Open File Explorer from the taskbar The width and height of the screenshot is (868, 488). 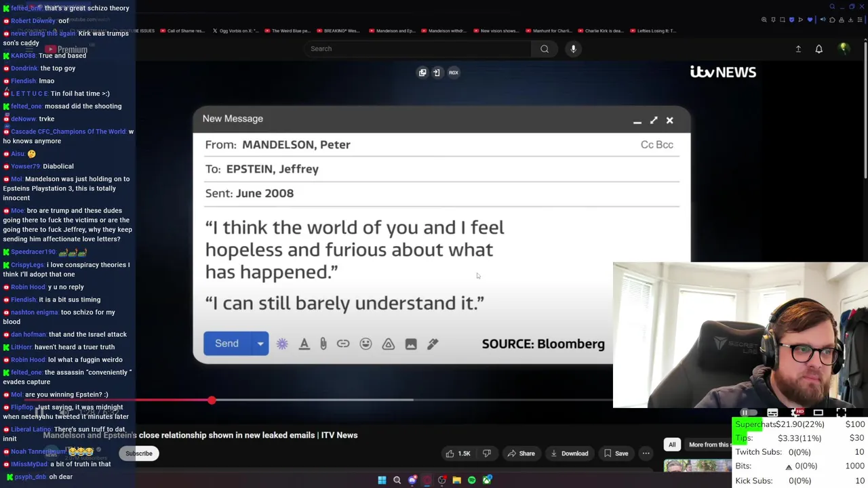(457, 480)
